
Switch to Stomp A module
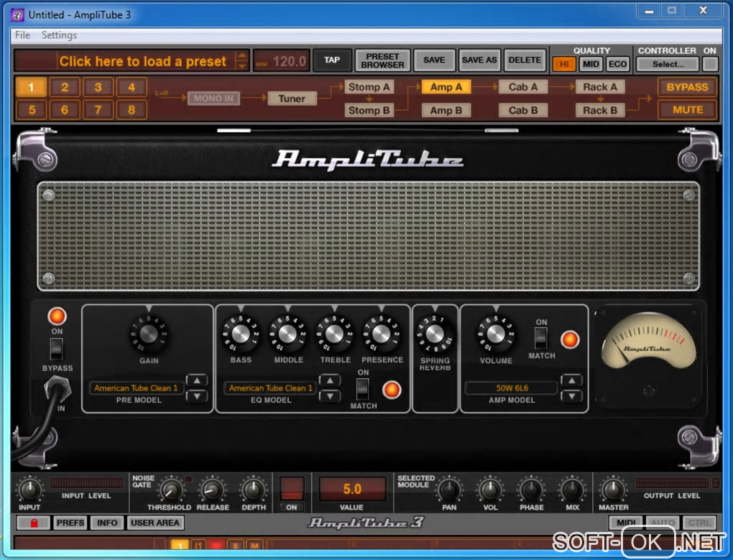point(369,87)
